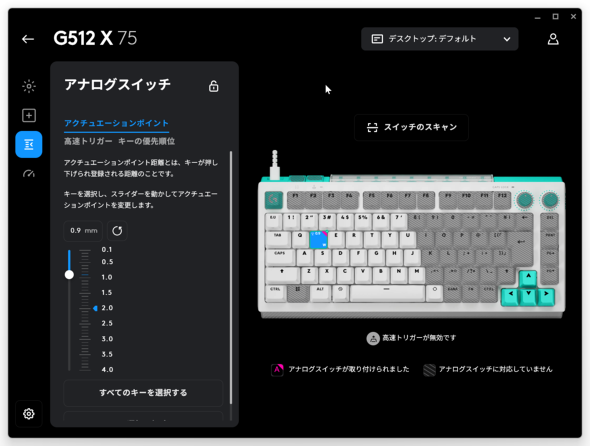The image size is (590, 446).
Task: Click the user account profile icon
Action: (553, 39)
